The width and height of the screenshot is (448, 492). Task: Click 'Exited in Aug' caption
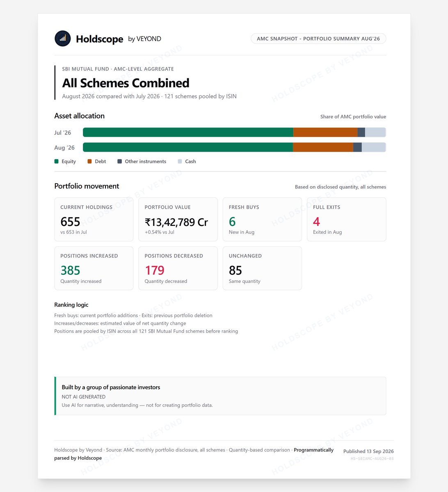point(327,232)
